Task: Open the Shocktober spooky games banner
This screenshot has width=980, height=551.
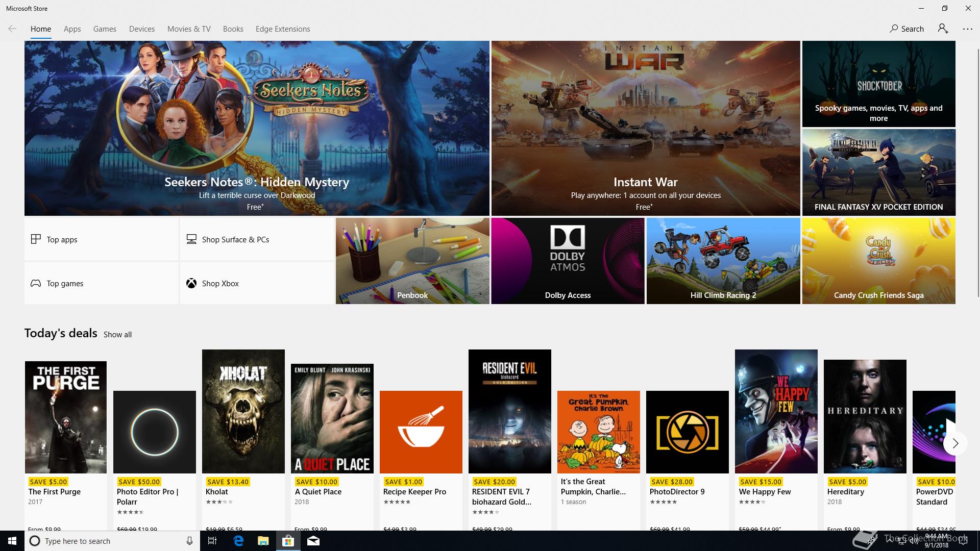Action: click(x=878, y=84)
